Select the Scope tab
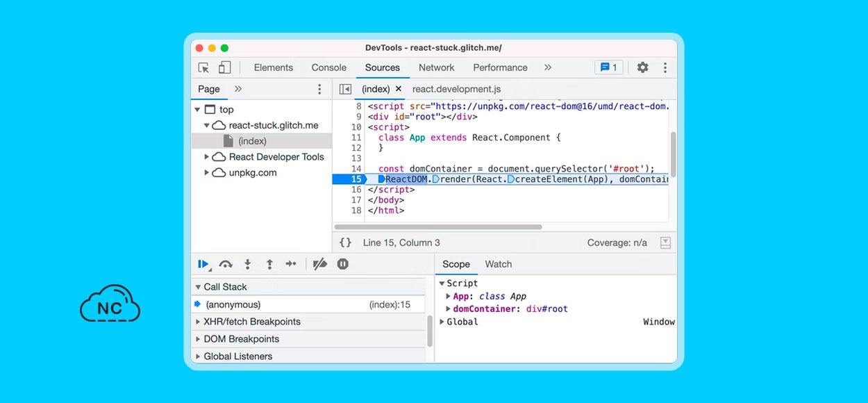868x403 pixels. [456, 264]
